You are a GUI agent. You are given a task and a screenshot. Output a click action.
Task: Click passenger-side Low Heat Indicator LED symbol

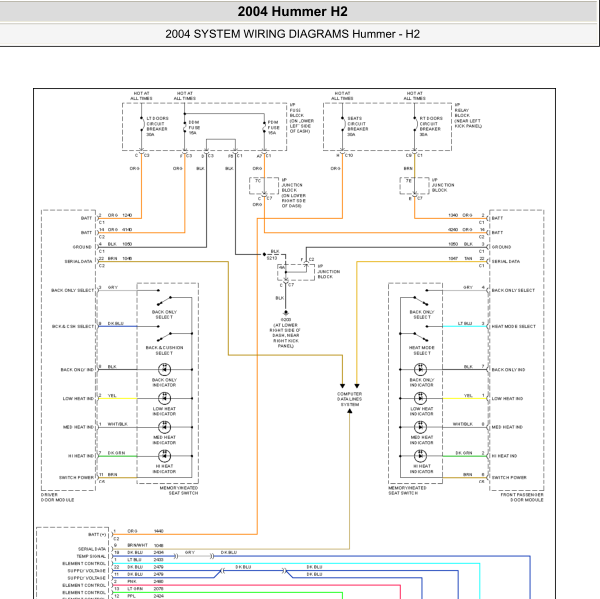421,398
